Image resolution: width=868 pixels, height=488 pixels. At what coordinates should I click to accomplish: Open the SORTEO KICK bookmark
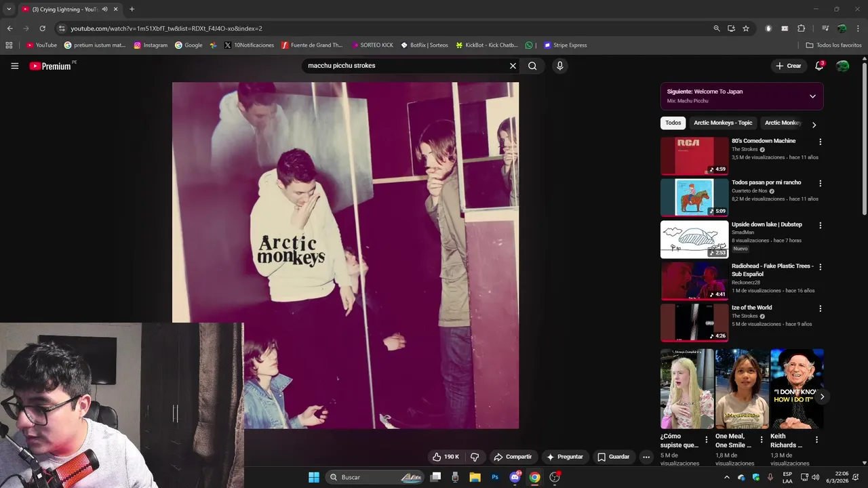tap(372, 45)
